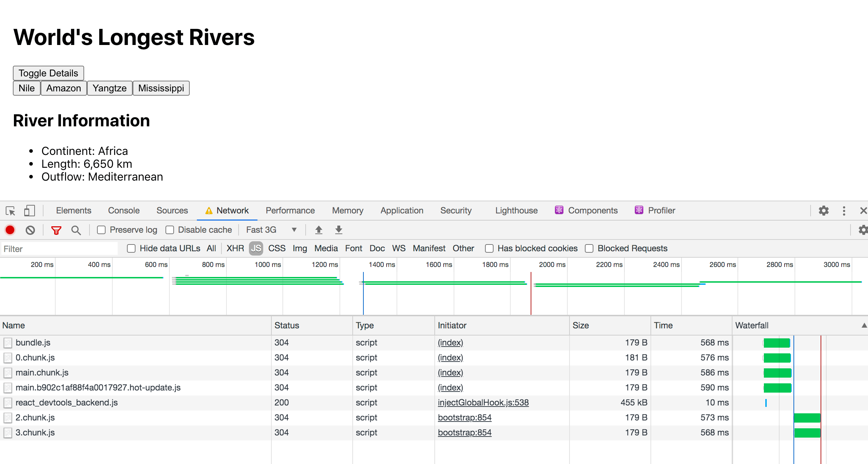This screenshot has width=868, height=464.
Task: Open the Performance tab
Action: [290, 211]
